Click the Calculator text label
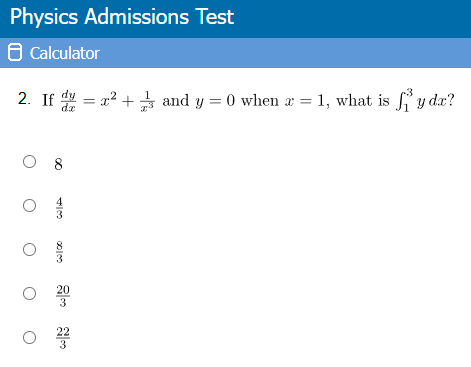Viewport: 471px width, 367px height. point(65,53)
